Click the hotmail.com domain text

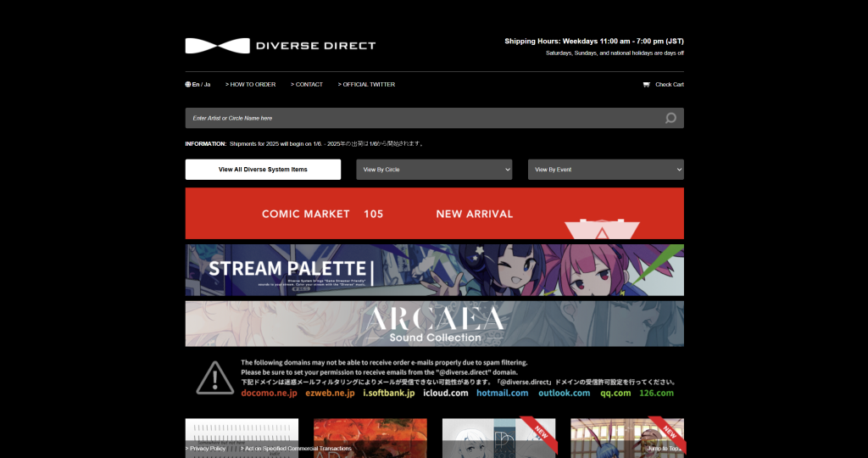click(502, 393)
